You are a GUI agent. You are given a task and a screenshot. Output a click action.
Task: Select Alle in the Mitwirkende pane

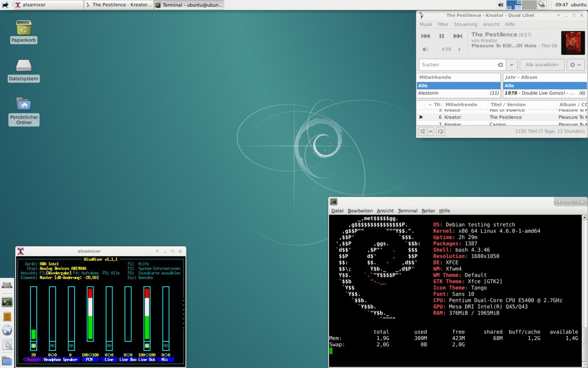point(458,86)
